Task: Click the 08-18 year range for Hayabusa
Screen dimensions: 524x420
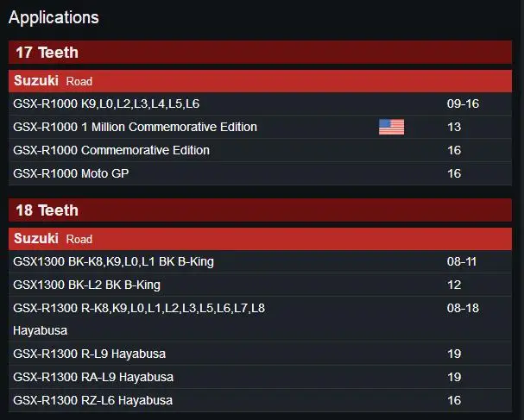Action: (x=463, y=308)
